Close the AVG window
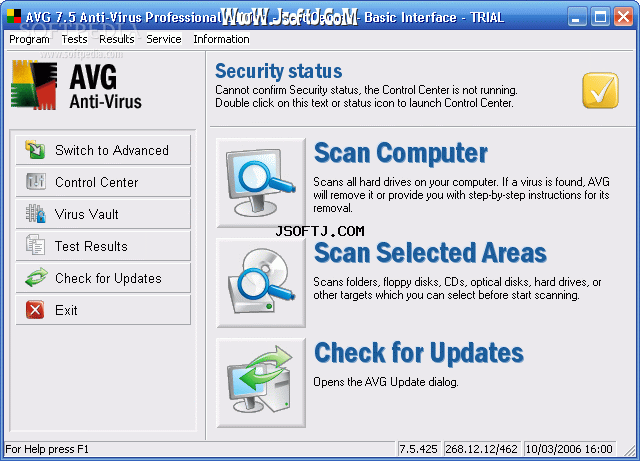Image resolution: width=640 pixels, height=461 pixels. click(623, 17)
